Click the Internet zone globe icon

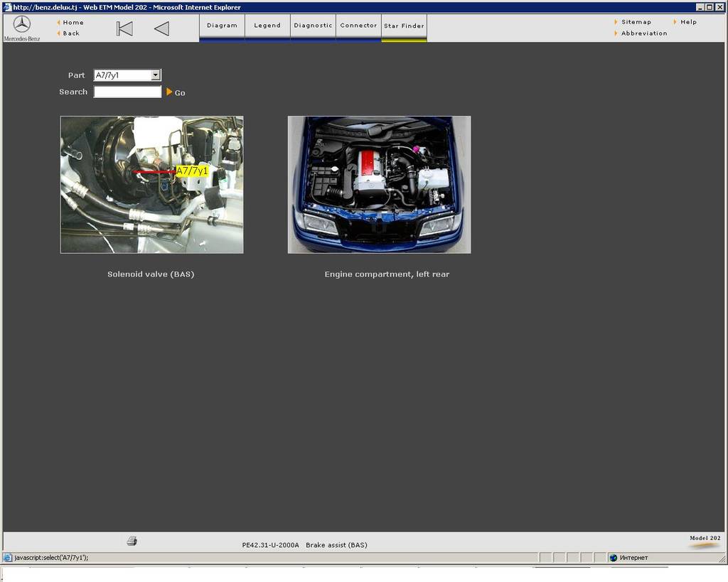[614, 557]
